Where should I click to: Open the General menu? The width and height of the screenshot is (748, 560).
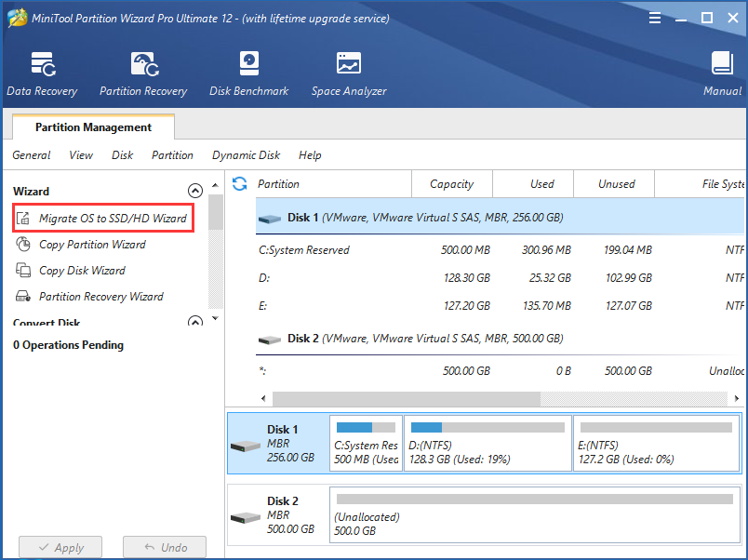[32, 155]
